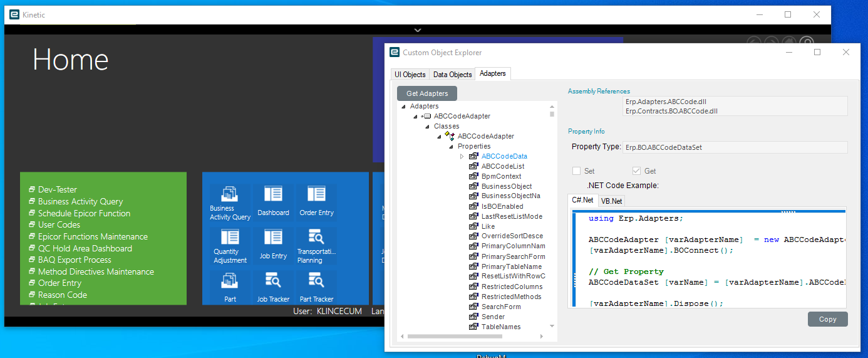Collapse the root Adapters tree node
Image resolution: width=868 pixels, height=358 pixels.
click(403, 107)
